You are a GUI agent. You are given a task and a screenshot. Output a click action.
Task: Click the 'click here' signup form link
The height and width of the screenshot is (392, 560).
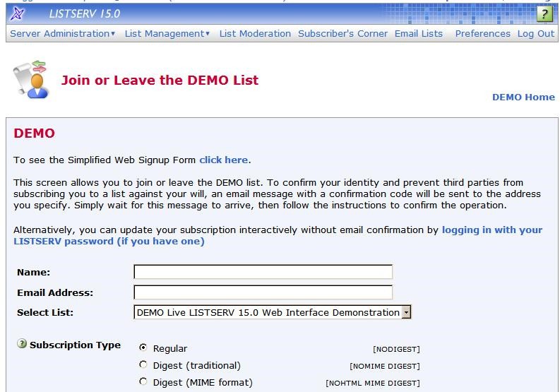point(224,160)
